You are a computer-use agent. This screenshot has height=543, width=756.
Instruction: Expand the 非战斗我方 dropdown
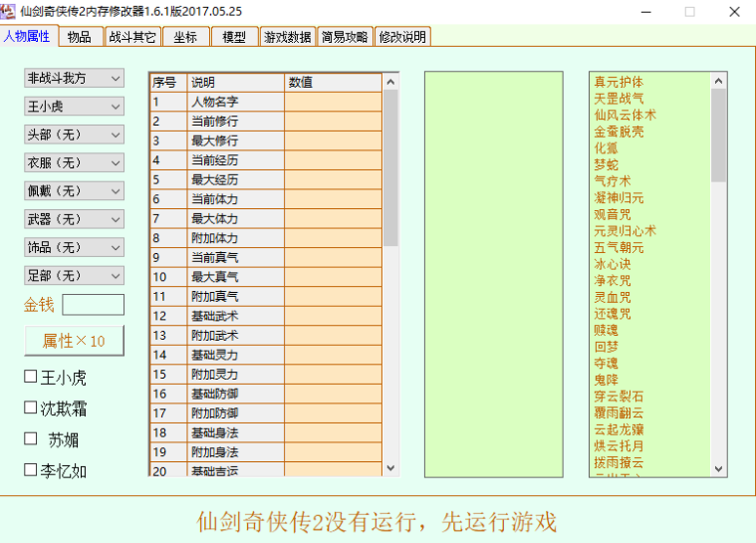(74, 78)
